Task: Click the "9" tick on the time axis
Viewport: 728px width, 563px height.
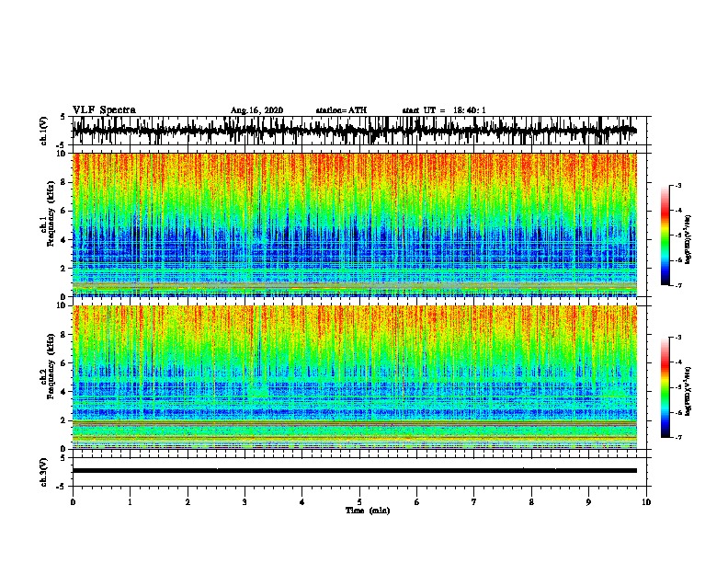Action: [588, 502]
